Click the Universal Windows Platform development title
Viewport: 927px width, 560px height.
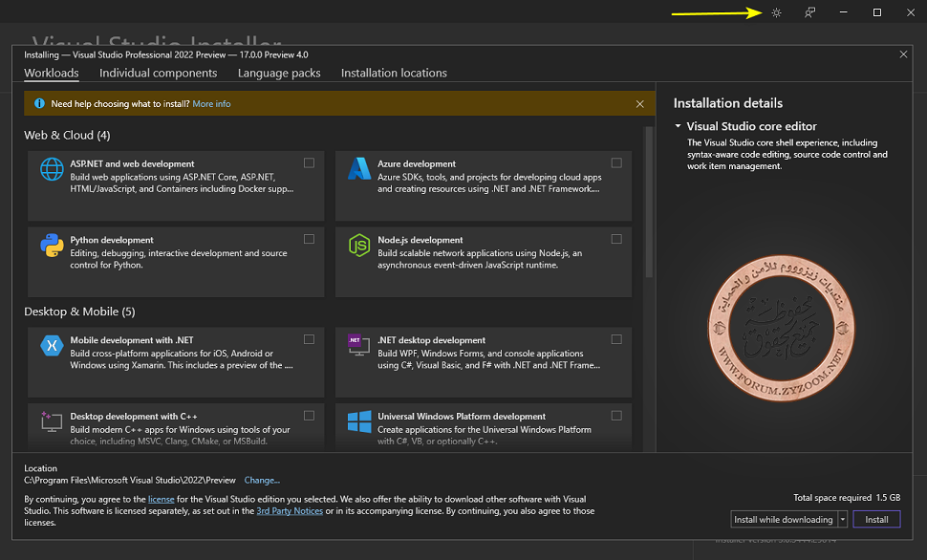[x=462, y=417]
